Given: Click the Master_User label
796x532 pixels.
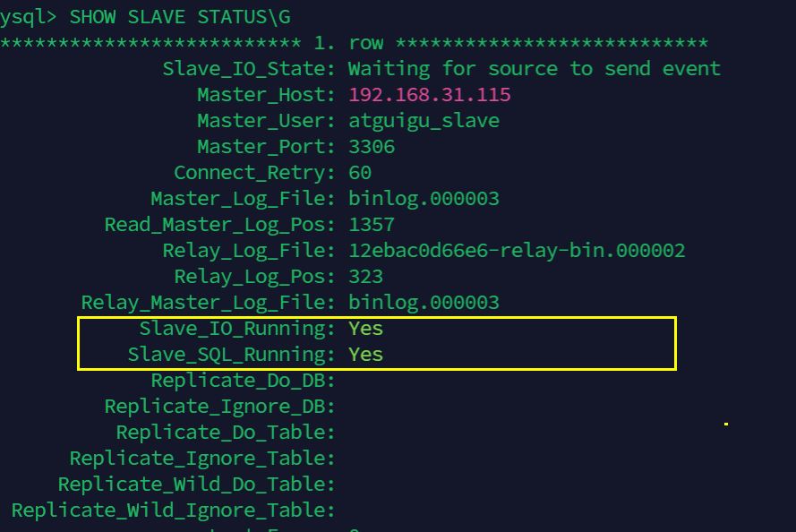Looking at the screenshot, I should tap(266, 121).
